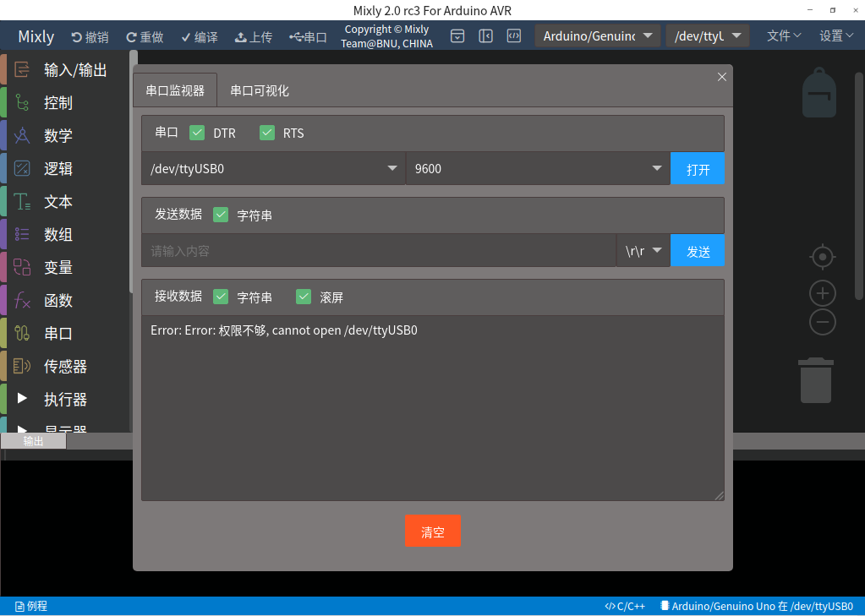
Task: Click the zoom out minus icon
Action: coord(822,322)
